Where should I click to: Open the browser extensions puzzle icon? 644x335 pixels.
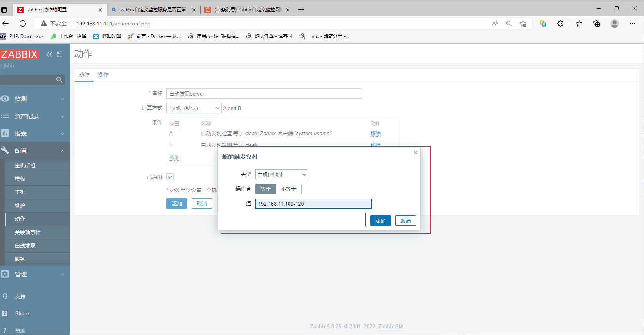[x=560, y=24]
